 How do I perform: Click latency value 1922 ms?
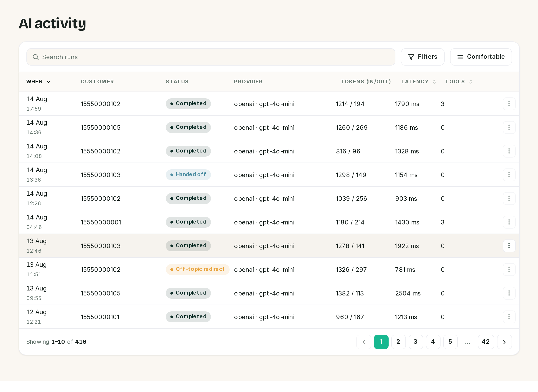point(407,246)
